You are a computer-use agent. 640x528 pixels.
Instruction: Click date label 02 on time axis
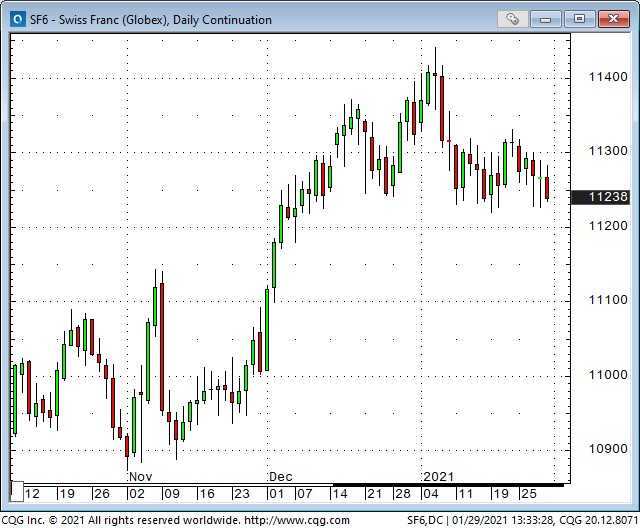(137, 494)
